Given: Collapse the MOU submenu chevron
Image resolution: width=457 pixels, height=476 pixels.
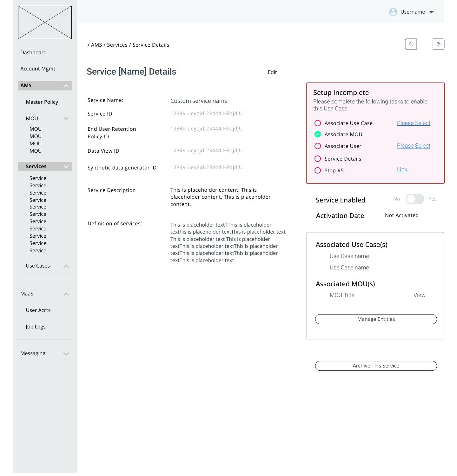Looking at the screenshot, I should 66,118.
